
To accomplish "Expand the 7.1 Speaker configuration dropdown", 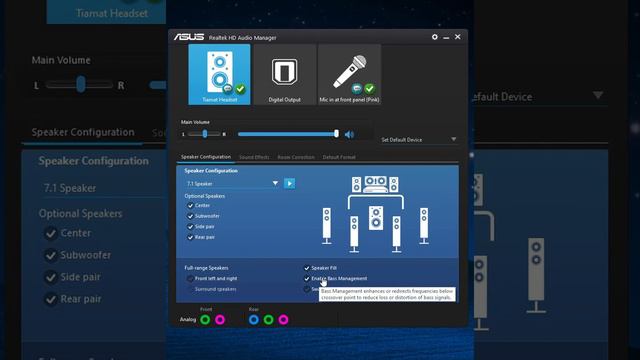I will tap(232, 184).
